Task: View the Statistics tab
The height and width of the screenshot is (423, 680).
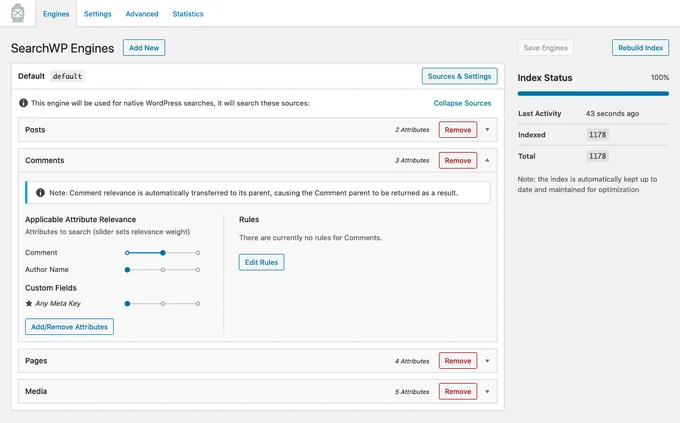Action: (x=188, y=14)
